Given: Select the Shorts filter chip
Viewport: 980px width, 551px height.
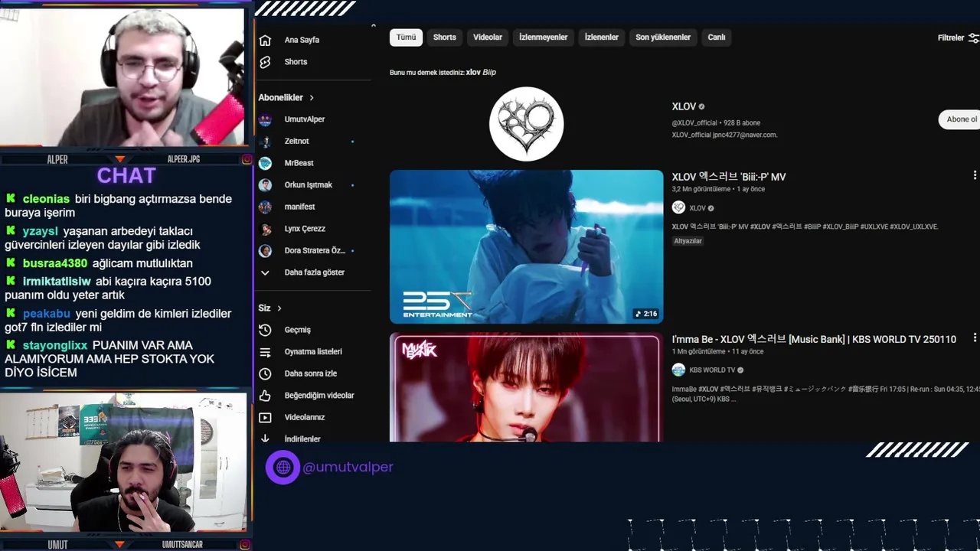Looking at the screenshot, I should tap(444, 37).
